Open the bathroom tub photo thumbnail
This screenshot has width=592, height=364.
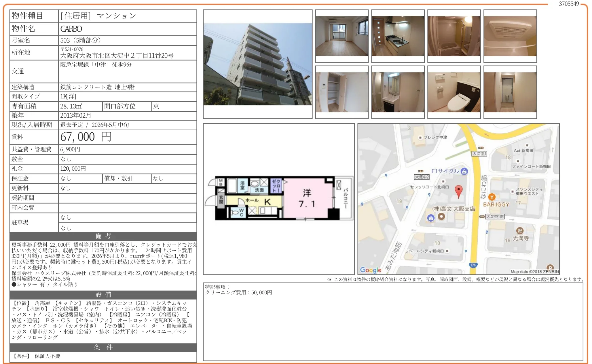point(454,36)
